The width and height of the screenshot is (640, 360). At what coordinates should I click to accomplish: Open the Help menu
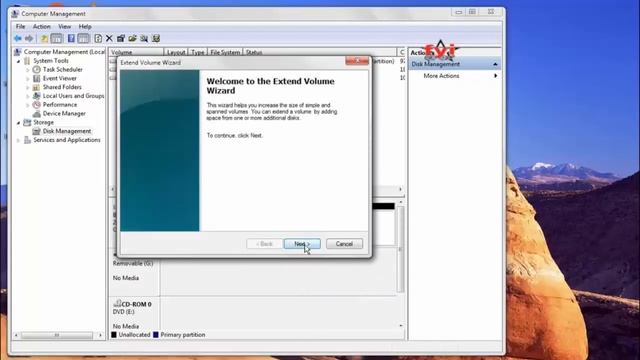85,27
